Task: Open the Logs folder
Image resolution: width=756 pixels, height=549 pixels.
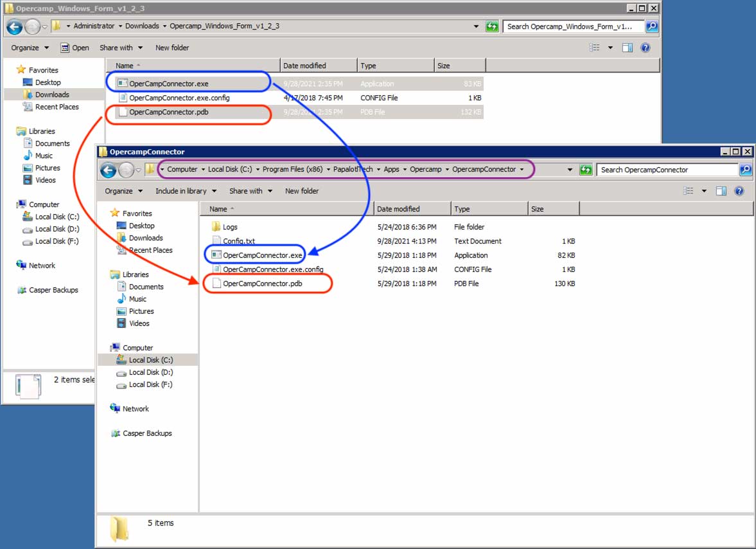Action: [229, 227]
